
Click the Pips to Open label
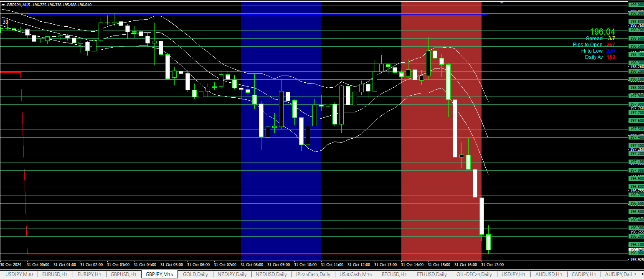point(588,45)
